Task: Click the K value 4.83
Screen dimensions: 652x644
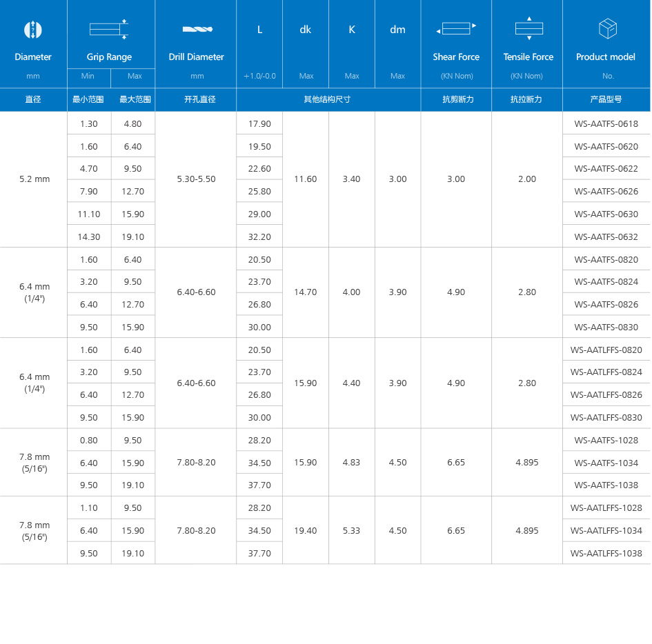Action: [352, 463]
